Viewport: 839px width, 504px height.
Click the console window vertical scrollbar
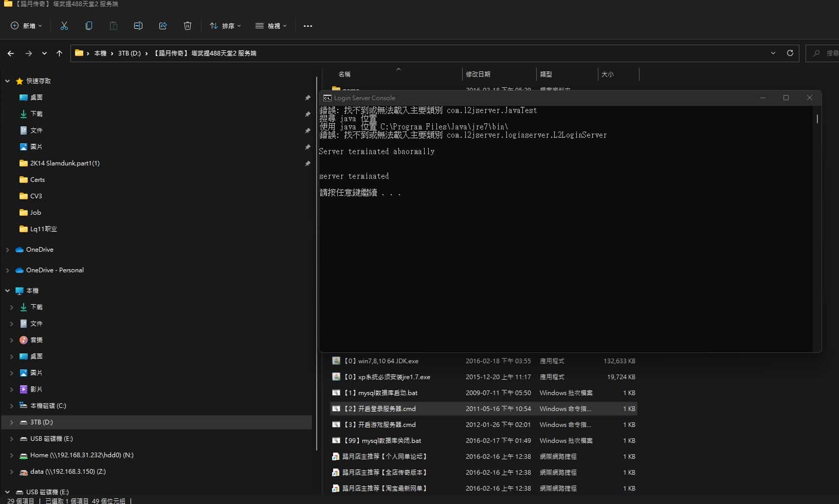click(817, 119)
